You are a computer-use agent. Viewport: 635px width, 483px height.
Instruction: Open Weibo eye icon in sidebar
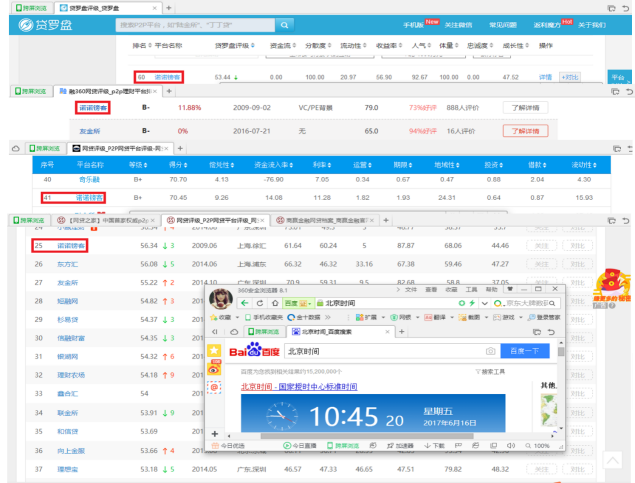214,368
